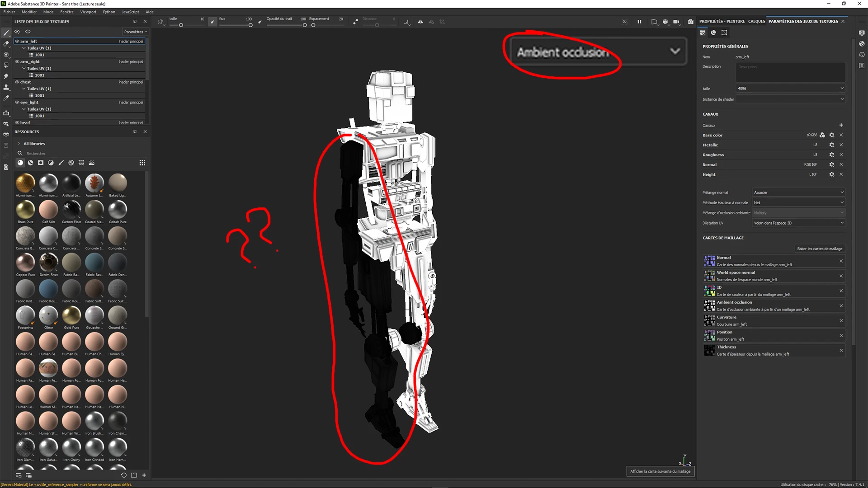The width and height of the screenshot is (868, 488).
Task: Open the taille 4096 size dropdown
Action: (790, 89)
